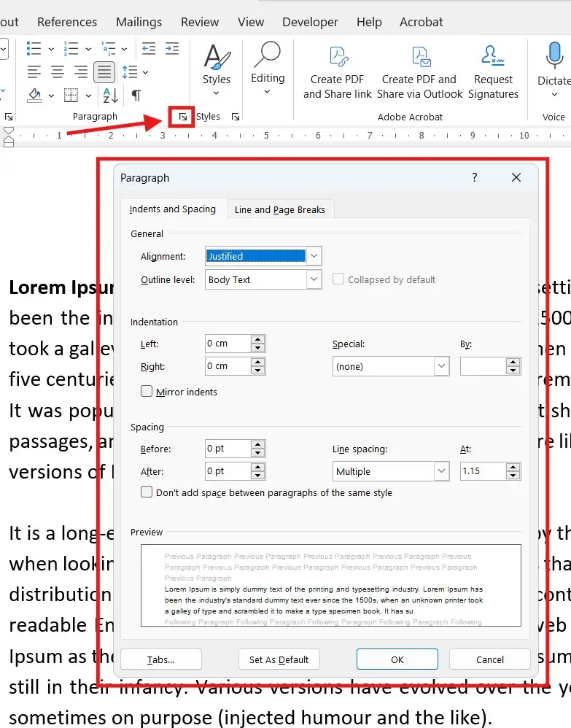
Task: Expand bullet list dropdown arrow
Action: (x=51, y=49)
